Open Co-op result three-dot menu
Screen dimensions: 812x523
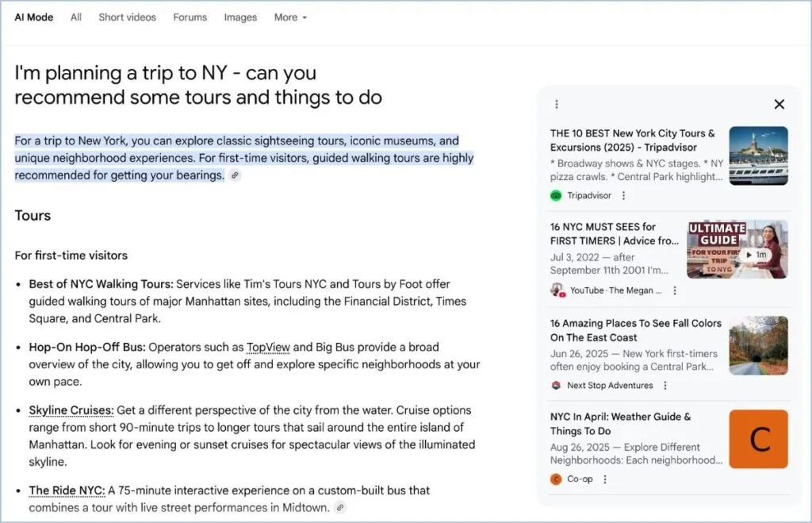point(605,479)
